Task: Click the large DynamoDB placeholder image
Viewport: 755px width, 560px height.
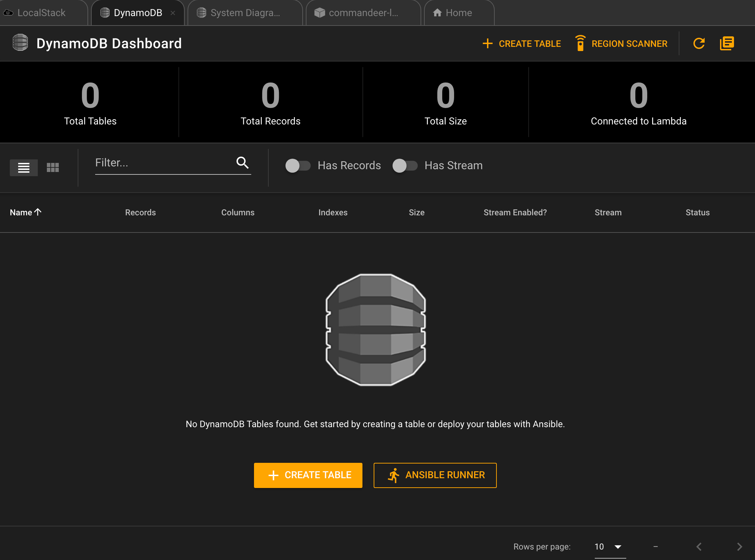Action: click(x=375, y=330)
